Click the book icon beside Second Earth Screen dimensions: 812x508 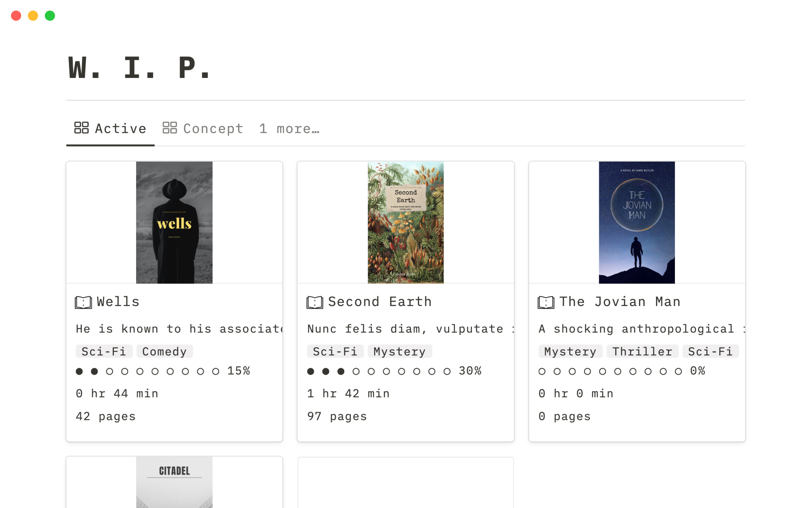tap(315, 302)
